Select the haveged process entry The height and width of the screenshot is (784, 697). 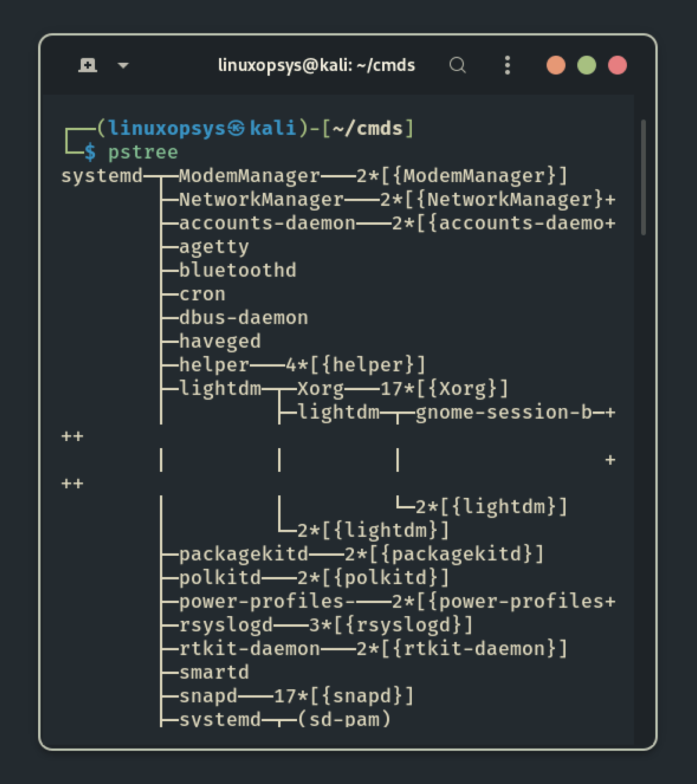[220, 341]
